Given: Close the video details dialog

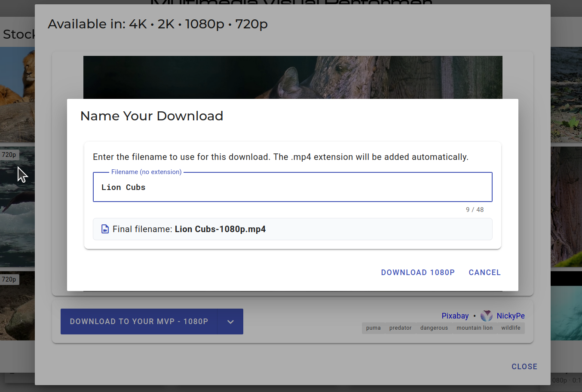Looking at the screenshot, I should 524,367.
